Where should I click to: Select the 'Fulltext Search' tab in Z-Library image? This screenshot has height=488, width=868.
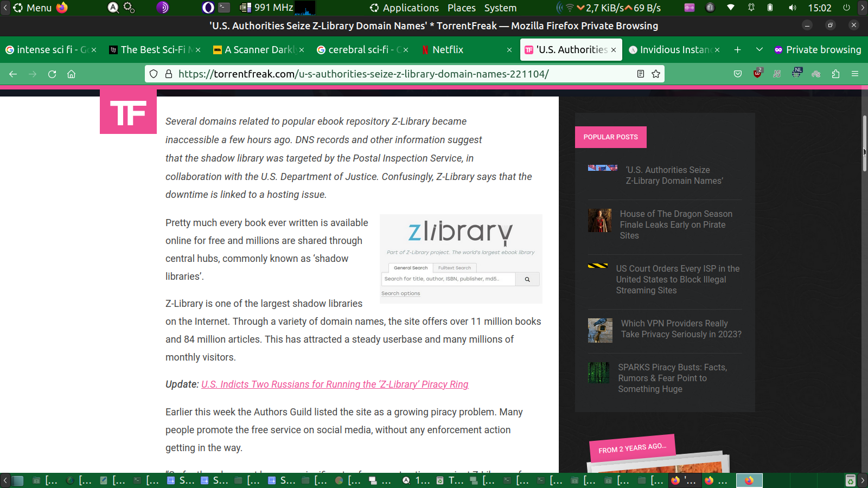coord(455,268)
